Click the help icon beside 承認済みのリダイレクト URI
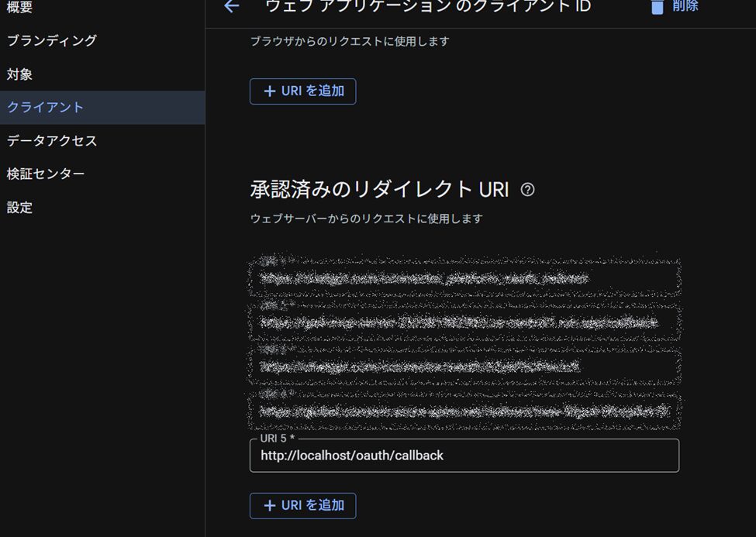 pyautogui.click(x=528, y=190)
